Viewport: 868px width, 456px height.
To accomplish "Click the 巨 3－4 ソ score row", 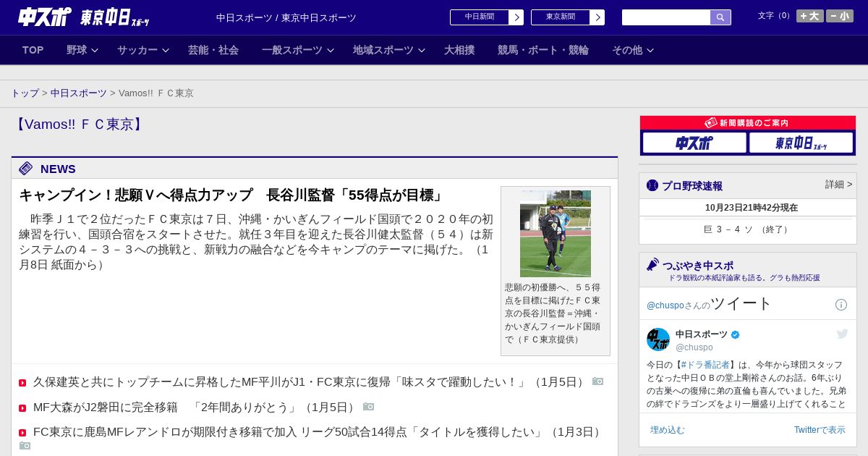I will (748, 229).
